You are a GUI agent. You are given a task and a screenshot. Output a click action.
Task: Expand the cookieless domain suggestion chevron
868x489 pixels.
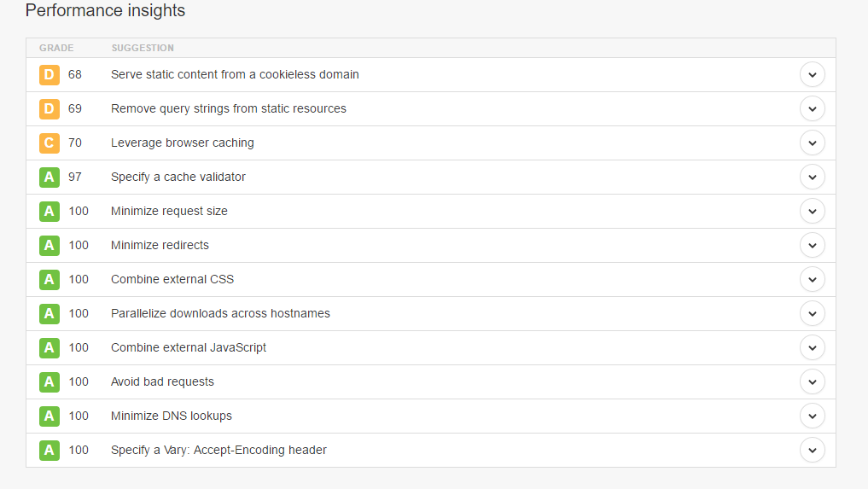812,75
